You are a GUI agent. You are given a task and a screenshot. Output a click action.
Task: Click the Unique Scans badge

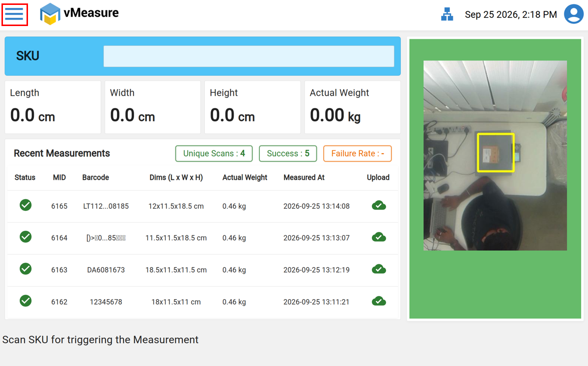pos(214,153)
